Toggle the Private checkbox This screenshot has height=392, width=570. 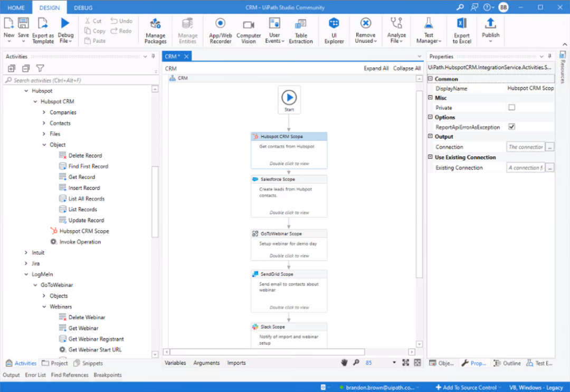tap(511, 108)
